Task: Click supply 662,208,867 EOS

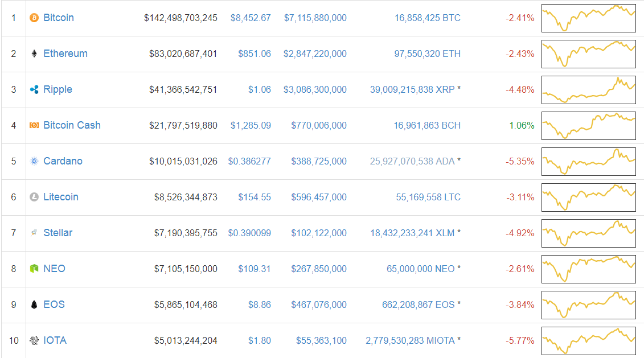Action: click(x=419, y=304)
